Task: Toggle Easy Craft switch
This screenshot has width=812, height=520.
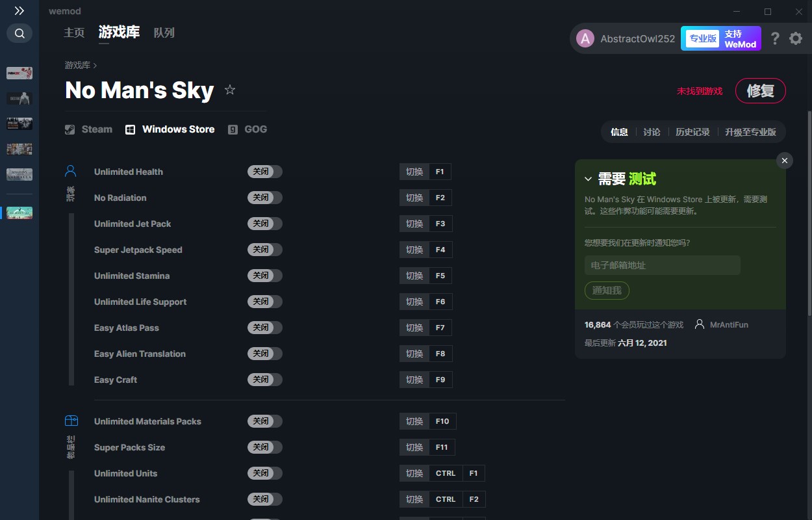Action: pyautogui.click(x=265, y=380)
